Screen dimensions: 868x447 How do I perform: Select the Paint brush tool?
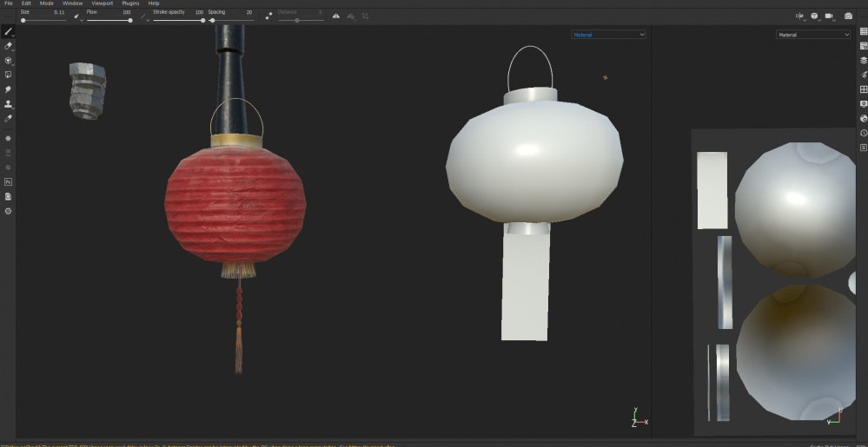(x=9, y=31)
